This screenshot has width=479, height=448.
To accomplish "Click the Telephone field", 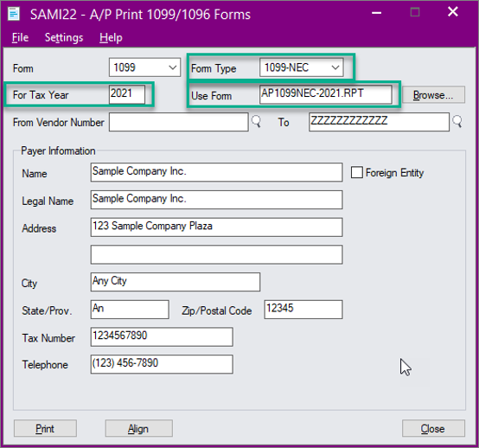I will 162,364.
